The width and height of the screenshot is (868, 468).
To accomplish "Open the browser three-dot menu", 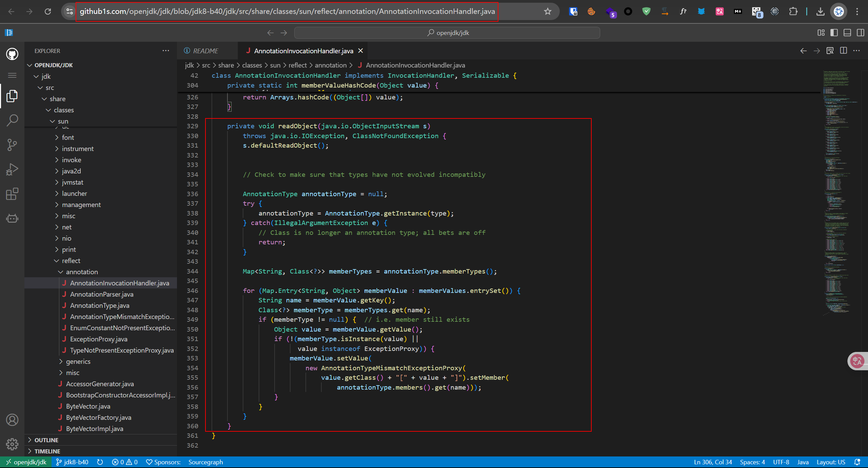I will coord(857,12).
